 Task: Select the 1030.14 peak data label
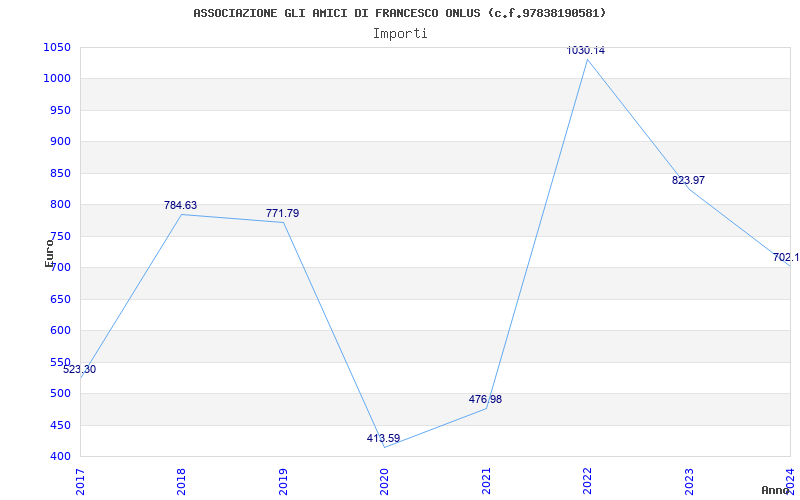point(586,51)
